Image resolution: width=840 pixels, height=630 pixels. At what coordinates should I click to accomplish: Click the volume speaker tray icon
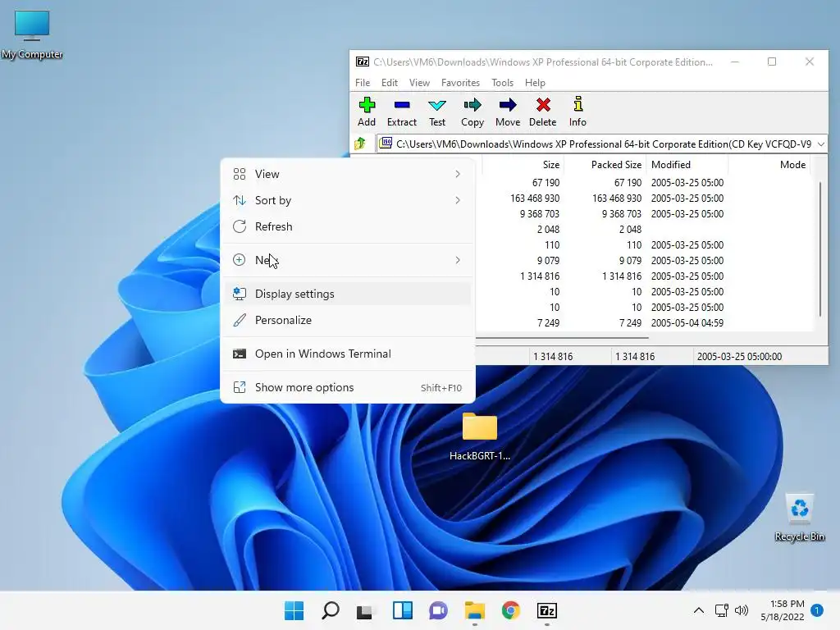(x=742, y=610)
